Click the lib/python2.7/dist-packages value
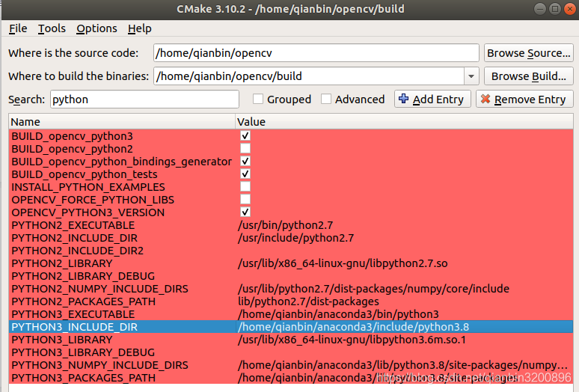Image resolution: width=579 pixels, height=392 pixels. 308,301
